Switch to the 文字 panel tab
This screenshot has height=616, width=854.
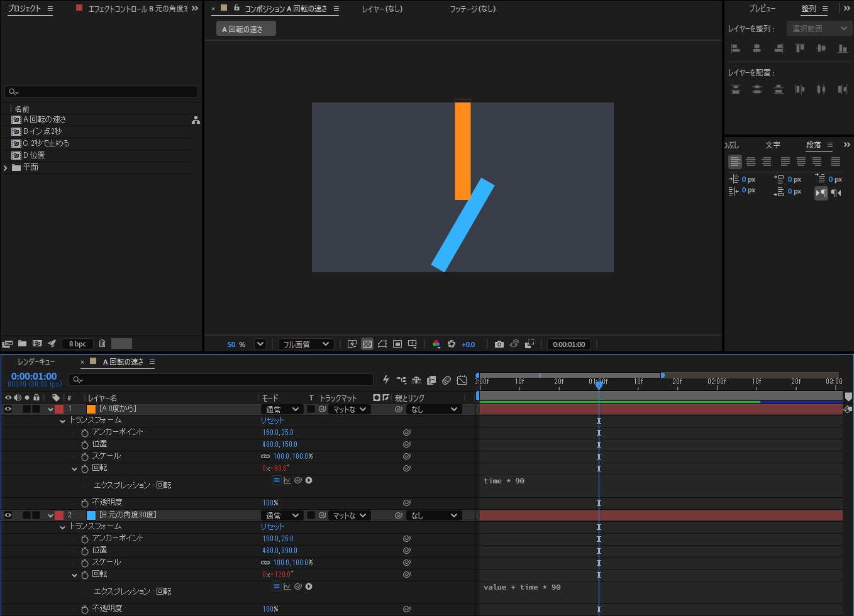(773, 145)
